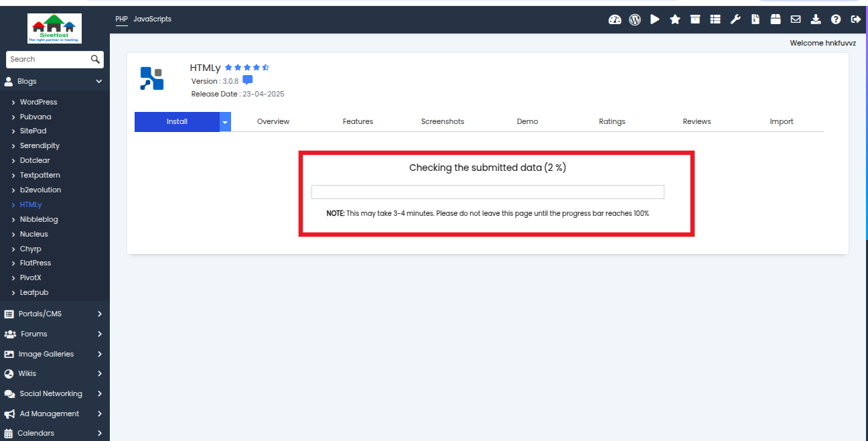Image resolution: width=868 pixels, height=441 pixels.
Task: Select the highlighted HTMLy sidebar entry
Action: coord(31,204)
